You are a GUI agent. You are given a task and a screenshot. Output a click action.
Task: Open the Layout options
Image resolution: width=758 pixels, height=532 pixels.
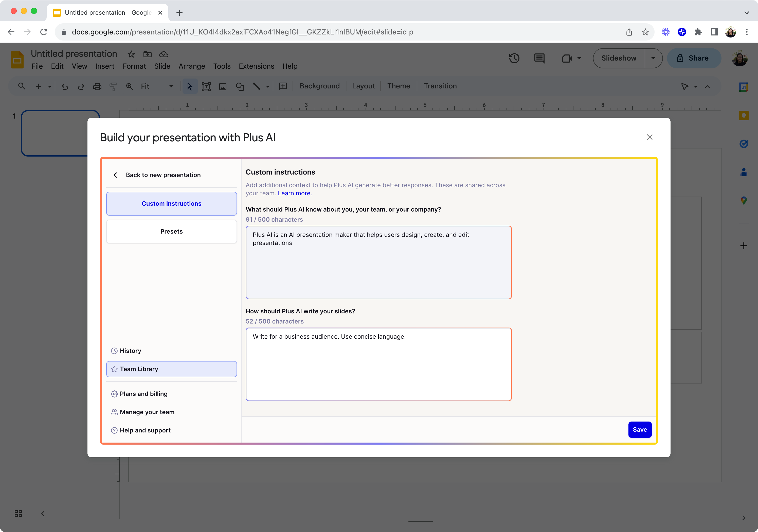click(x=363, y=86)
